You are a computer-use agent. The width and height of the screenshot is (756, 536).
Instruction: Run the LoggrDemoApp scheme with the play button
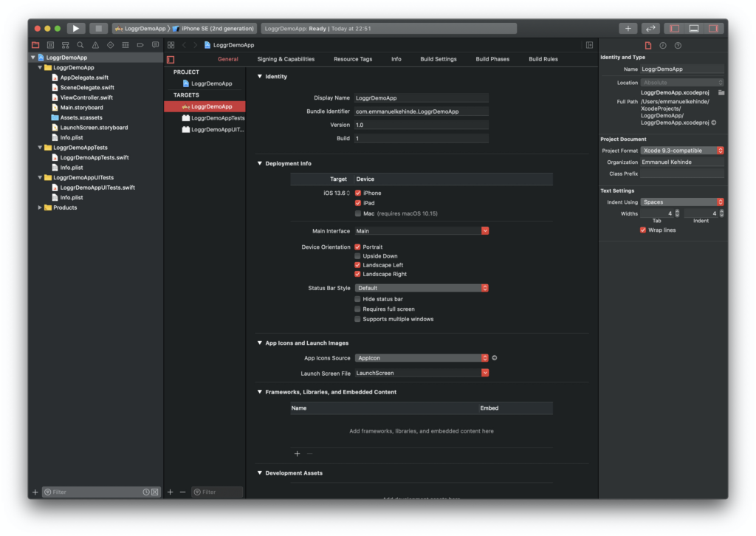tap(76, 29)
